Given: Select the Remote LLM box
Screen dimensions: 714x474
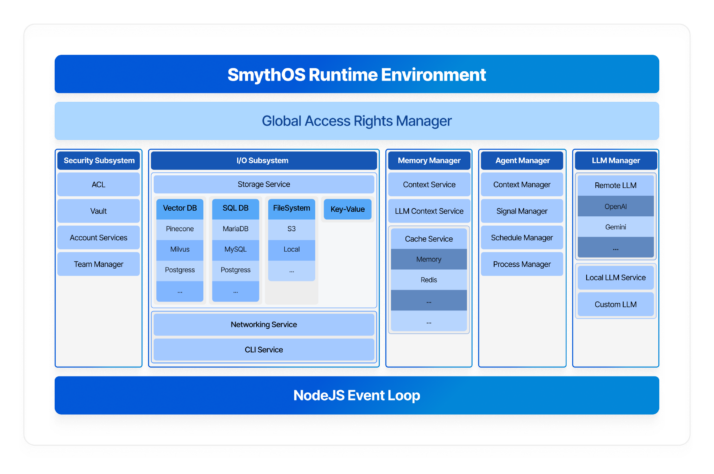Looking at the screenshot, I should pyautogui.click(x=616, y=185).
